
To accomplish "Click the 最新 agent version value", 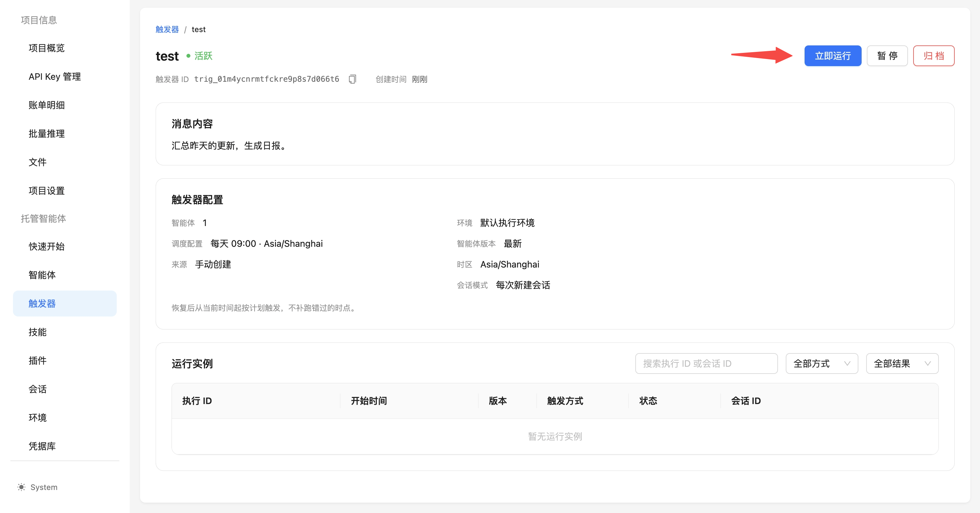I will [512, 244].
